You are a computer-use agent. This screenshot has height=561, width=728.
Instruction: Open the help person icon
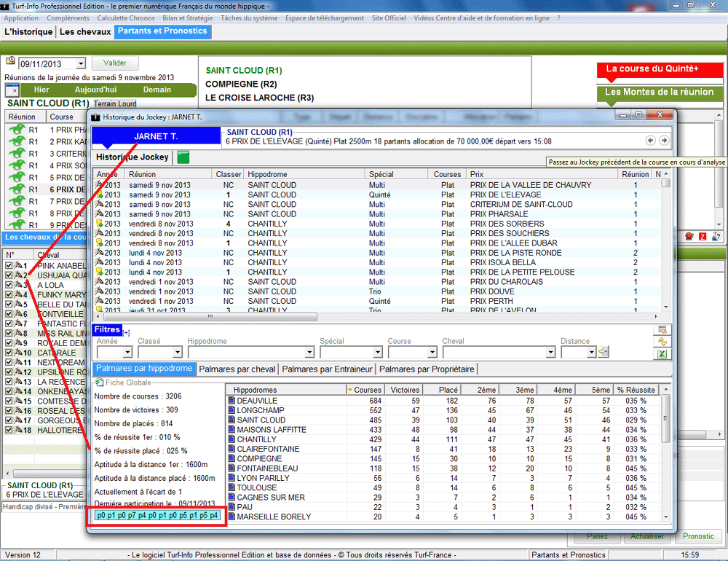pos(716,237)
